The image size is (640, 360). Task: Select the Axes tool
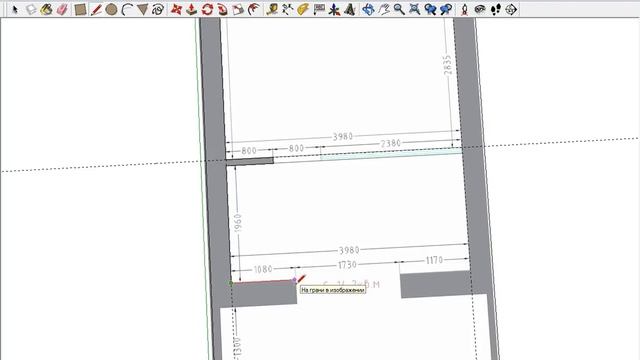[334, 9]
